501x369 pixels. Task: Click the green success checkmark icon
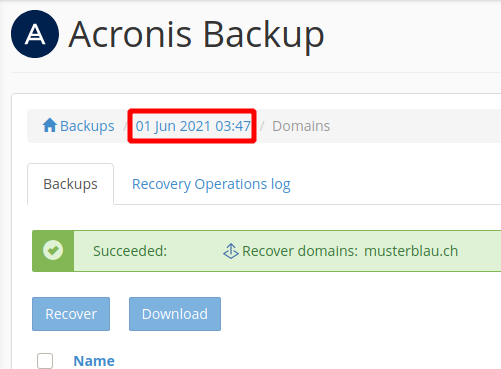[53, 250]
